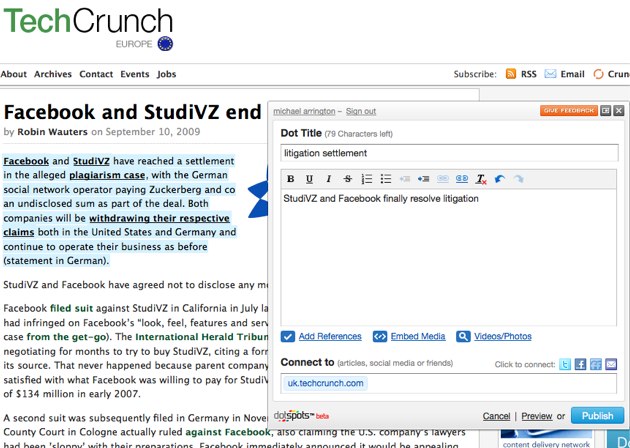Click the Connect to input field
The width and height of the screenshot is (630, 448).
tap(448, 383)
